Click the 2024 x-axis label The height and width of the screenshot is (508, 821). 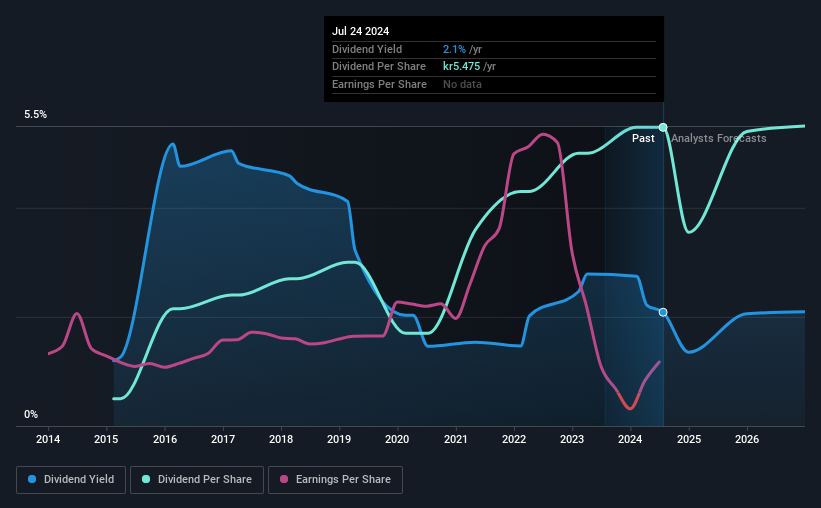coord(630,439)
